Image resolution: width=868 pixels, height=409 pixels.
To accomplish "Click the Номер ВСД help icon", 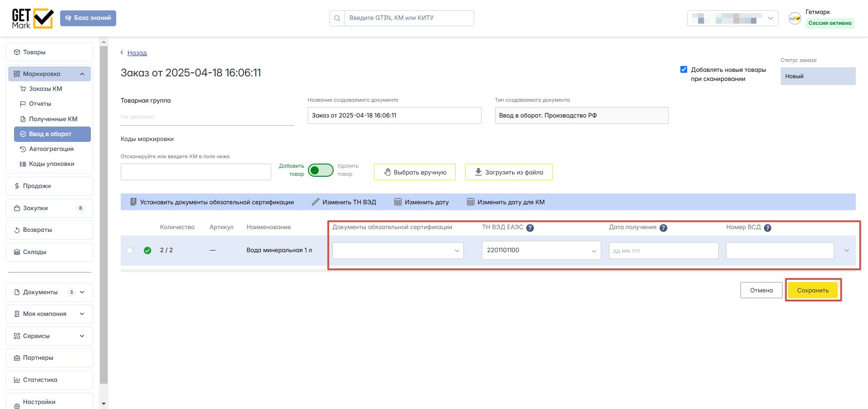I will point(768,228).
